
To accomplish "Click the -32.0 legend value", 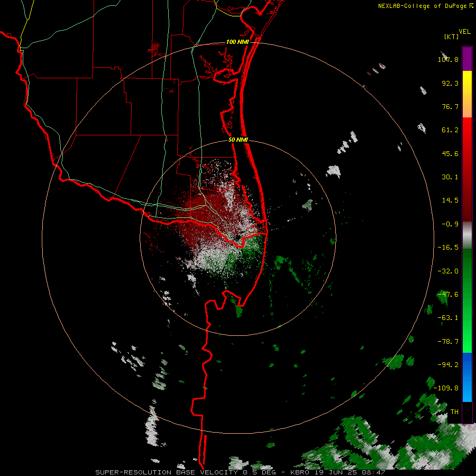I will pos(448,271).
